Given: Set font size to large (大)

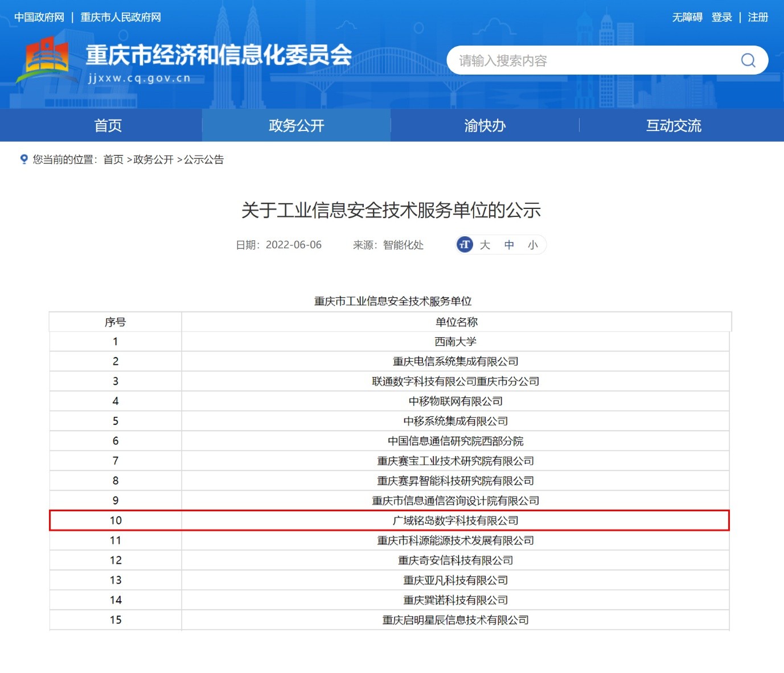Looking at the screenshot, I should 485,245.
